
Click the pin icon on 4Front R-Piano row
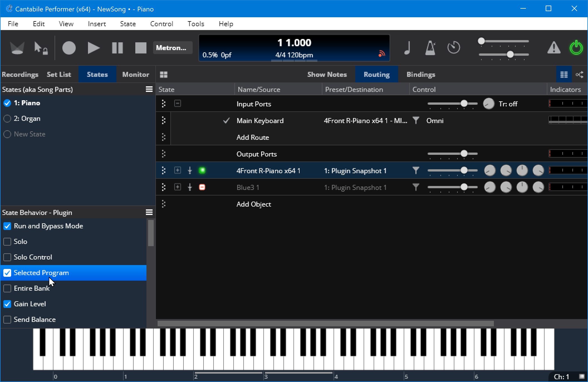coord(190,170)
